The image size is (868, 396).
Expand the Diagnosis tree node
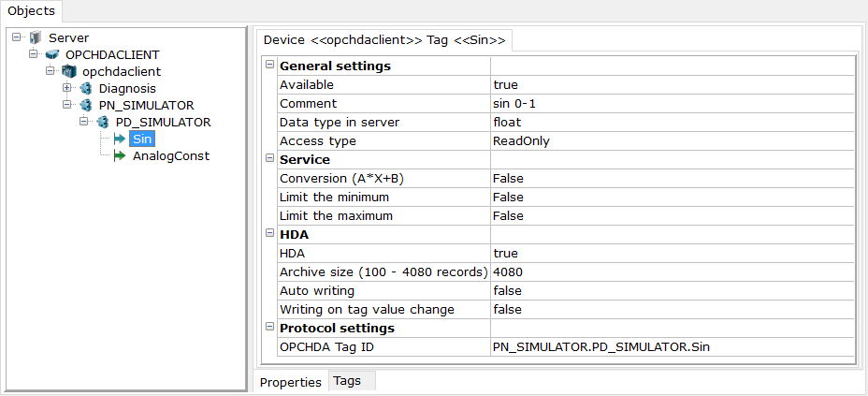67,88
